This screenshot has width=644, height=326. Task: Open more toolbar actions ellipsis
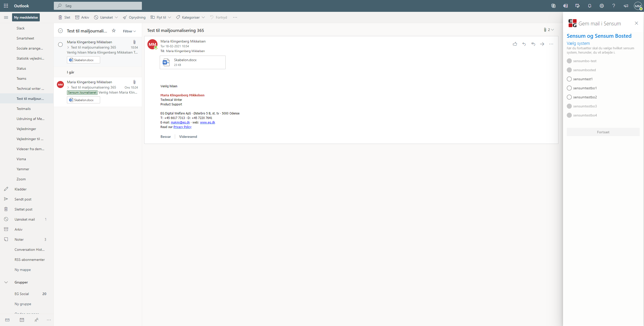pos(235,17)
